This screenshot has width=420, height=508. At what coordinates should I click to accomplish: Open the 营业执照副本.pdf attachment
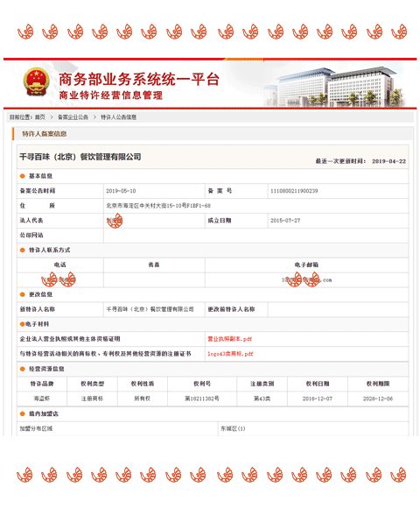click(x=230, y=339)
